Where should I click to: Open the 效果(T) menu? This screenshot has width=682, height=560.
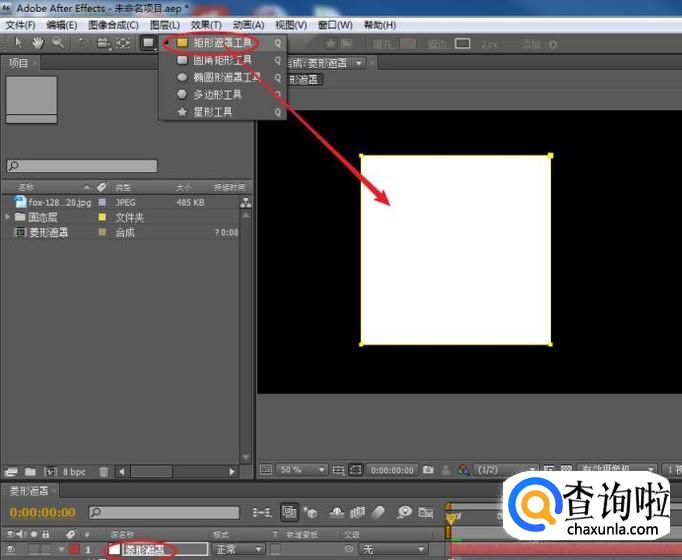coord(206,25)
